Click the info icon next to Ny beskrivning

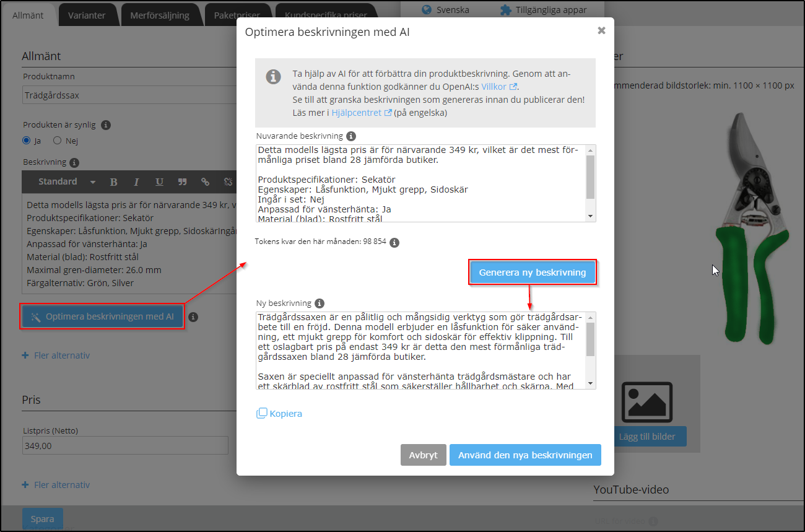click(x=319, y=303)
